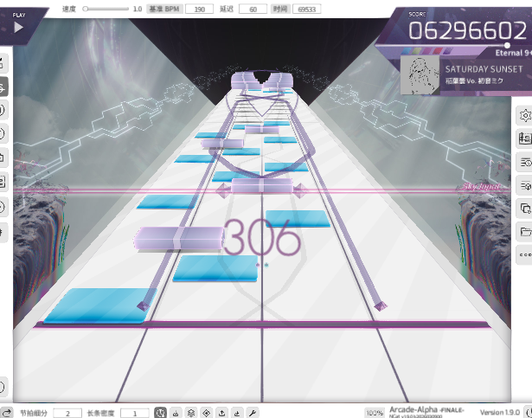
Task: Click the chart info panel icon
Action: tap(524, 138)
